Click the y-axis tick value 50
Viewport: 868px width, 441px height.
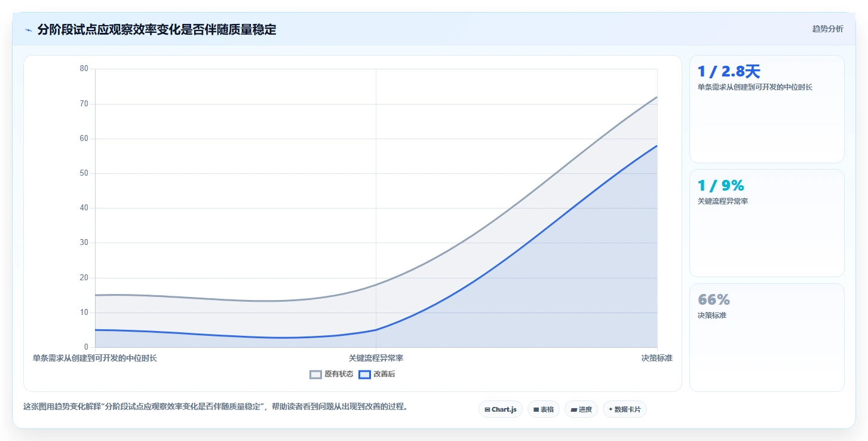[84, 173]
